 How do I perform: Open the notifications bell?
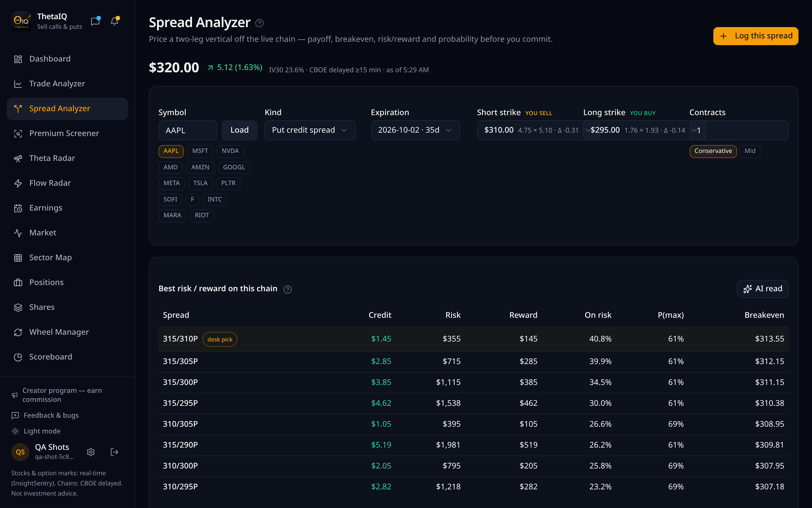tap(115, 21)
